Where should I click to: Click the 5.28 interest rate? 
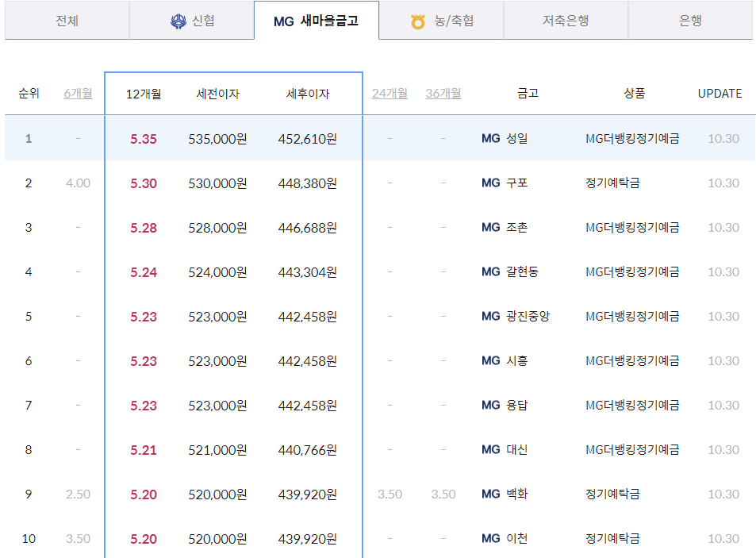click(144, 228)
